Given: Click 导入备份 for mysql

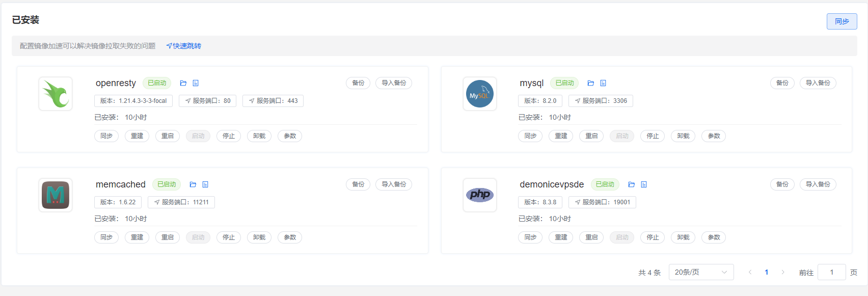Looking at the screenshot, I should click(818, 83).
